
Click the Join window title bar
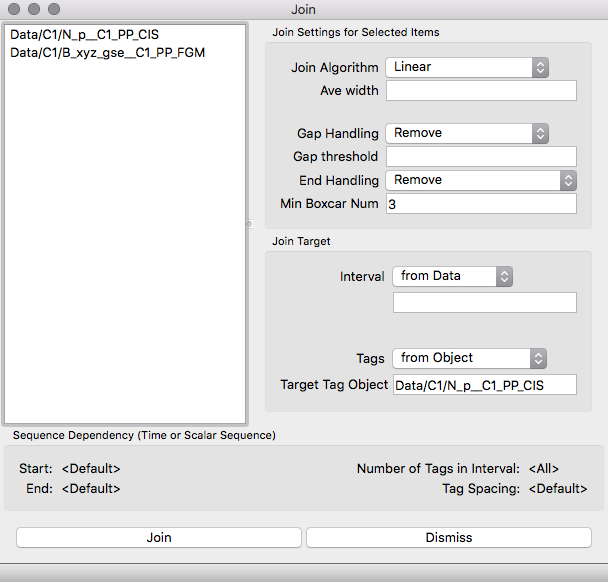(303, 9)
